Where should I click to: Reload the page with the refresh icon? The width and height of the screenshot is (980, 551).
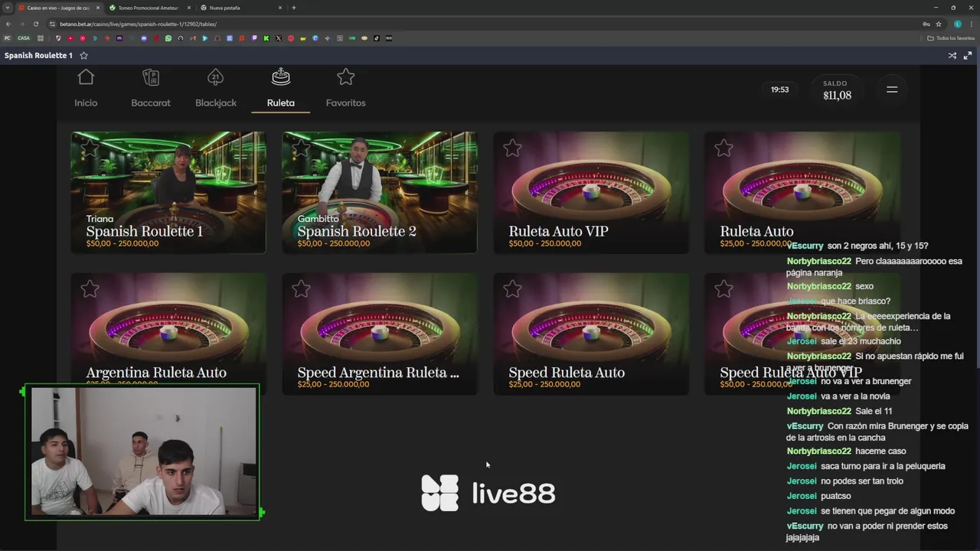coord(35,24)
